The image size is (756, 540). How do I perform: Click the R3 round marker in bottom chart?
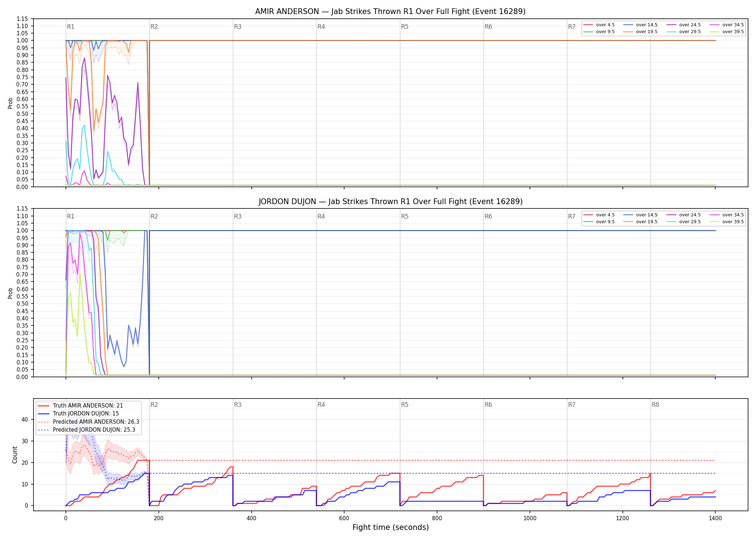click(x=238, y=405)
